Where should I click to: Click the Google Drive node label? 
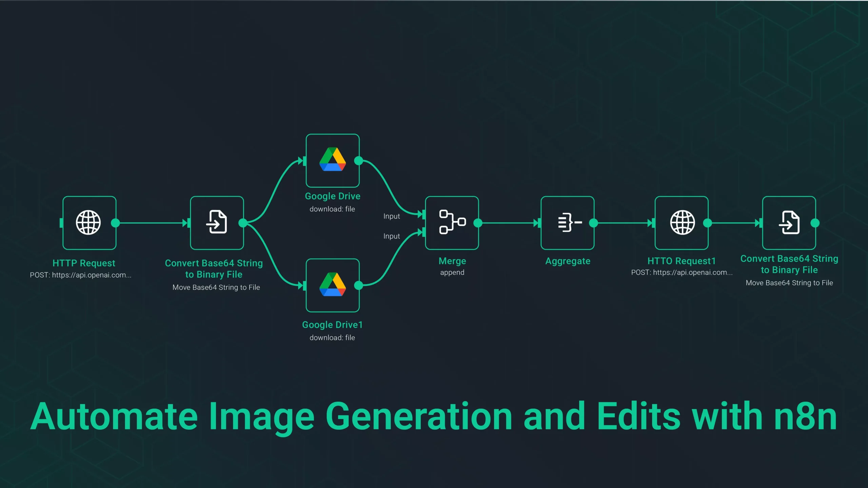click(x=333, y=196)
